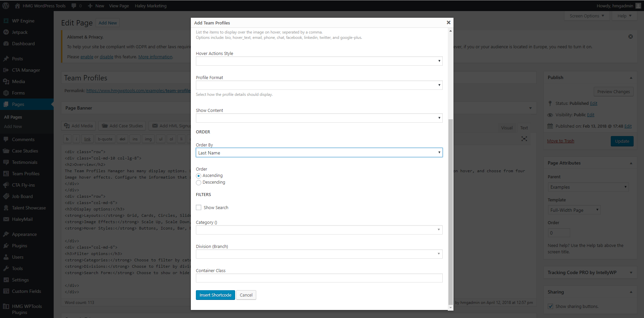Toggle Show sharing buttons checkbox
Viewport: 644px width, 318px height.
pyautogui.click(x=550, y=306)
